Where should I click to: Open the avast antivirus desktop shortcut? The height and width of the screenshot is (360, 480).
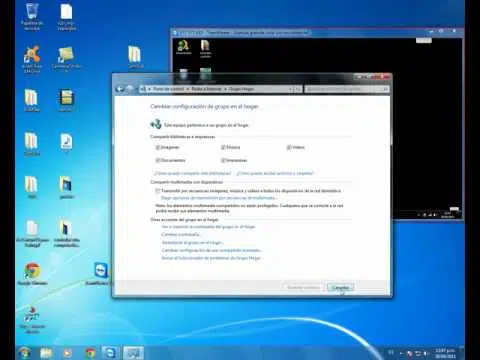tap(32, 59)
